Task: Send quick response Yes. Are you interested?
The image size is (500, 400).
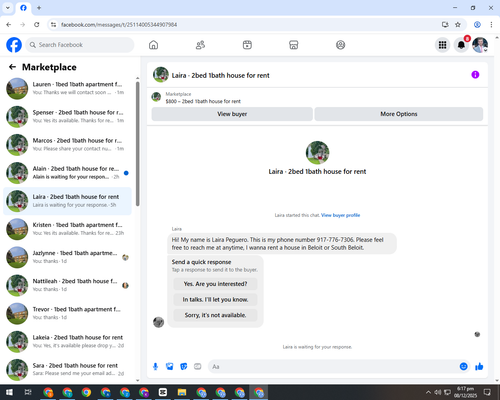Action: [215, 284]
